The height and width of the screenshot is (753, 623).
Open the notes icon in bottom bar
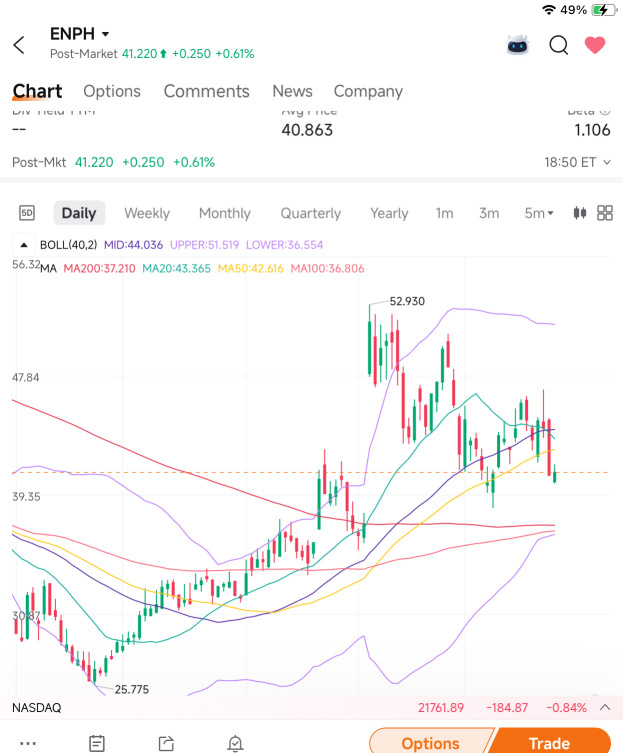97,743
